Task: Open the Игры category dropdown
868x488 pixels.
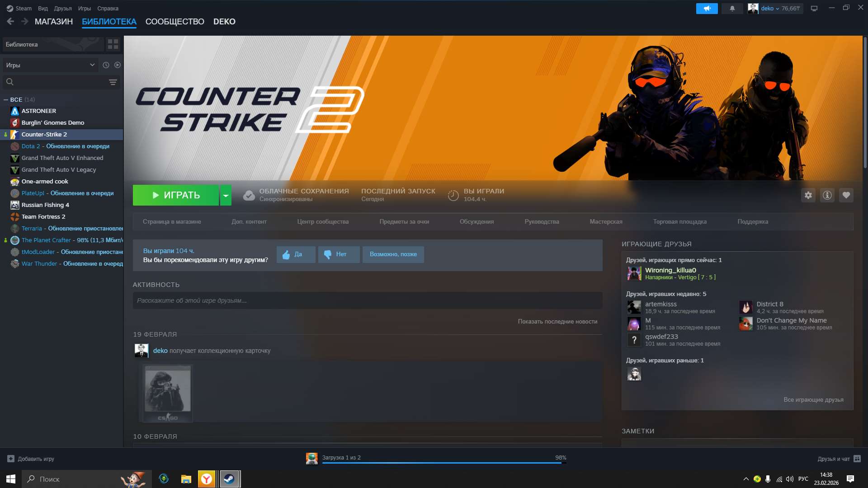Action: pyautogui.click(x=50, y=65)
